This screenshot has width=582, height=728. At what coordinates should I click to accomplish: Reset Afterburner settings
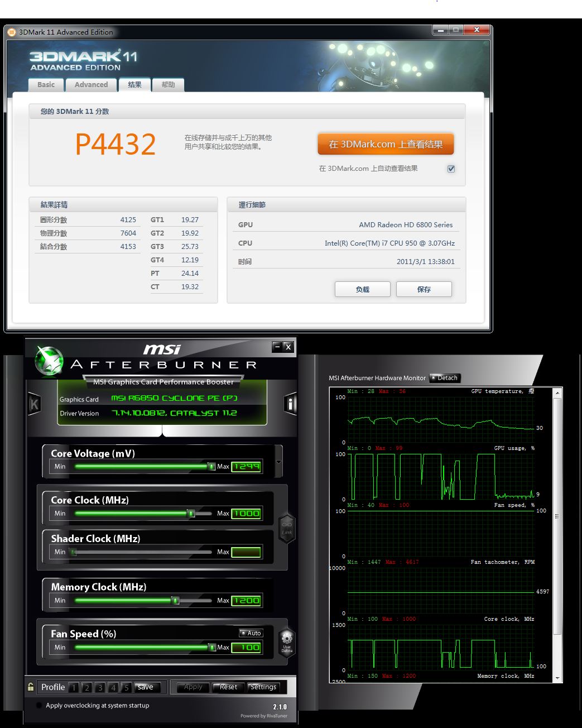[229, 687]
